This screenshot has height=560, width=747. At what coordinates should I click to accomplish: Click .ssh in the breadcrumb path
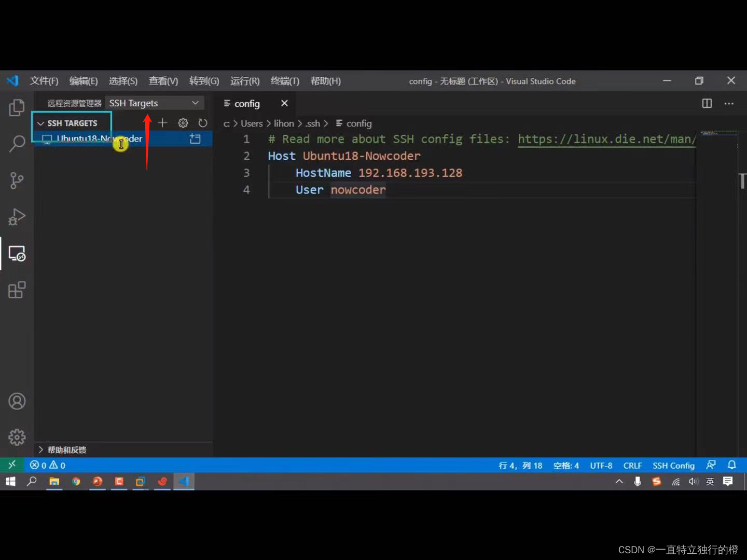312,123
